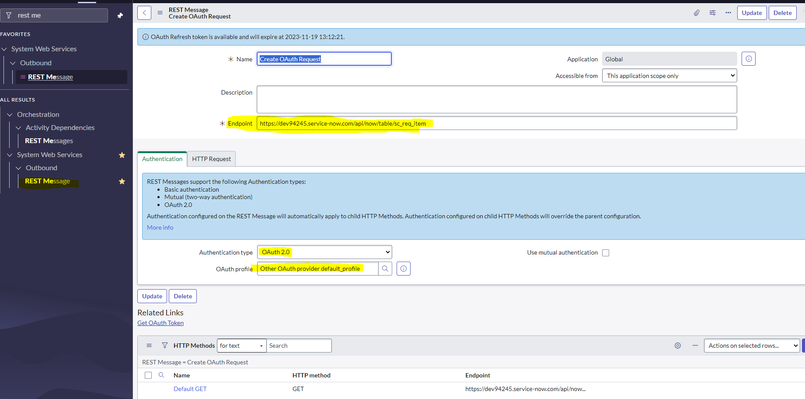Open the personalize form settings icon
Screen dimensions: 805x399
[x=712, y=13]
